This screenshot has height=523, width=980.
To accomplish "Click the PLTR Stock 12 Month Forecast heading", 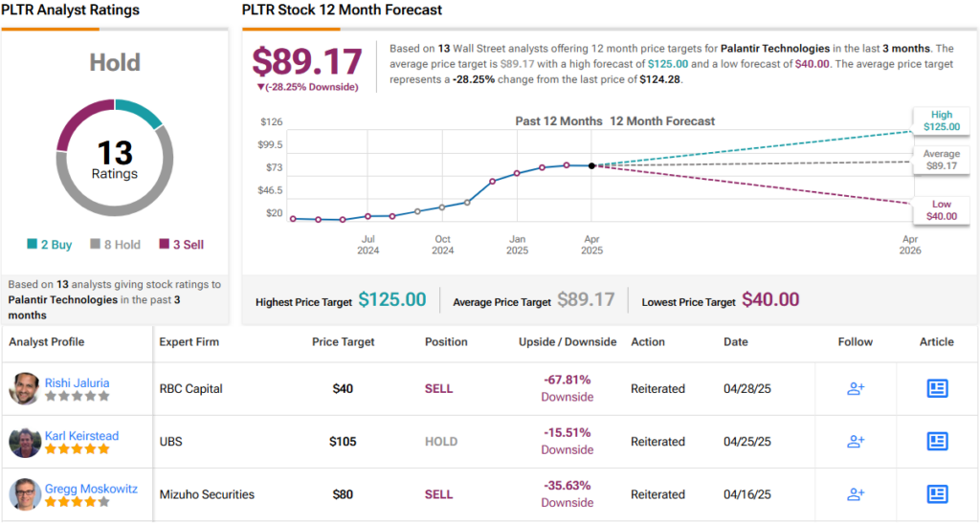I will click(342, 10).
